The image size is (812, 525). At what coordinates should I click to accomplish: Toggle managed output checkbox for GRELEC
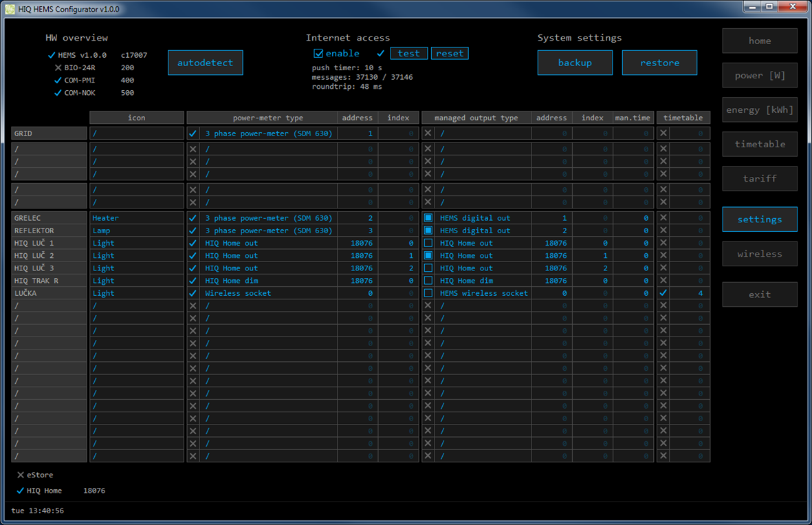tap(428, 218)
